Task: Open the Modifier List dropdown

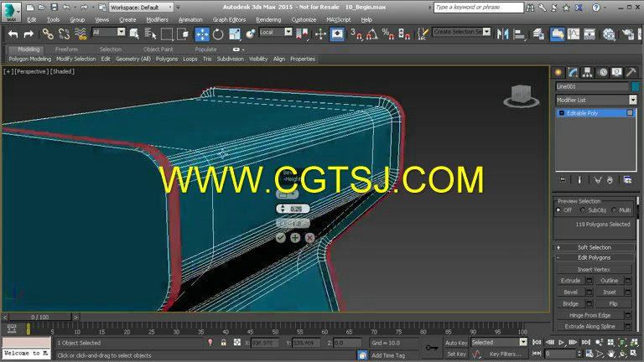Action: click(x=596, y=100)
